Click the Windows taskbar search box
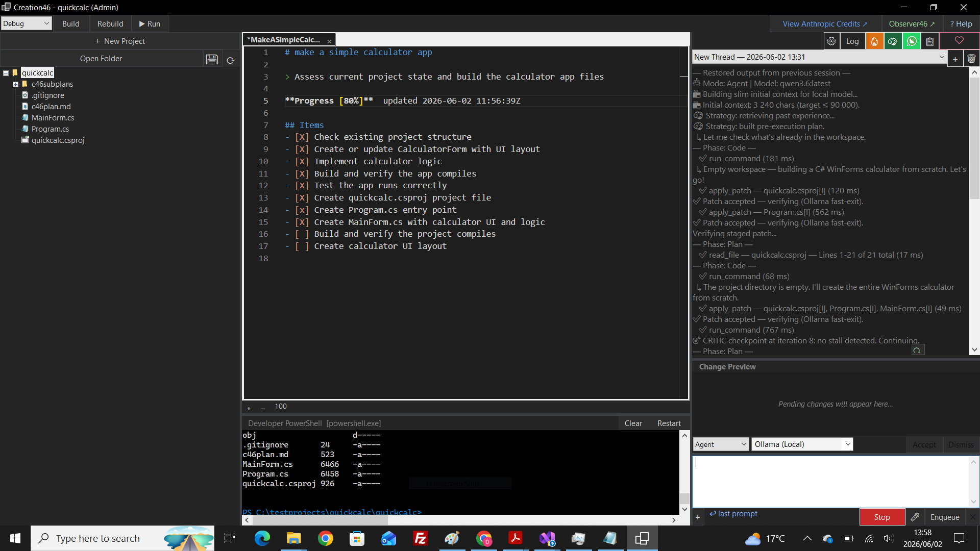 (x=122, y=538)
